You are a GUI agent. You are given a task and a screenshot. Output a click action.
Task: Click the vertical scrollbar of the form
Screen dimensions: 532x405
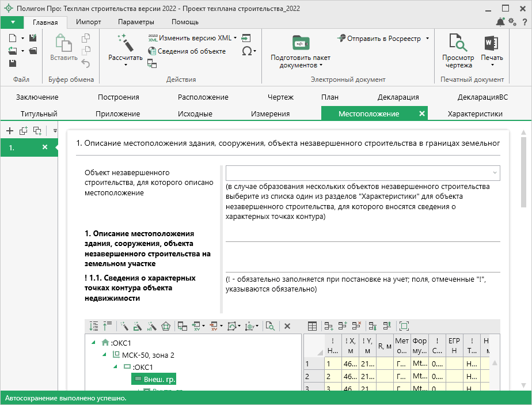tap(523, 173)
